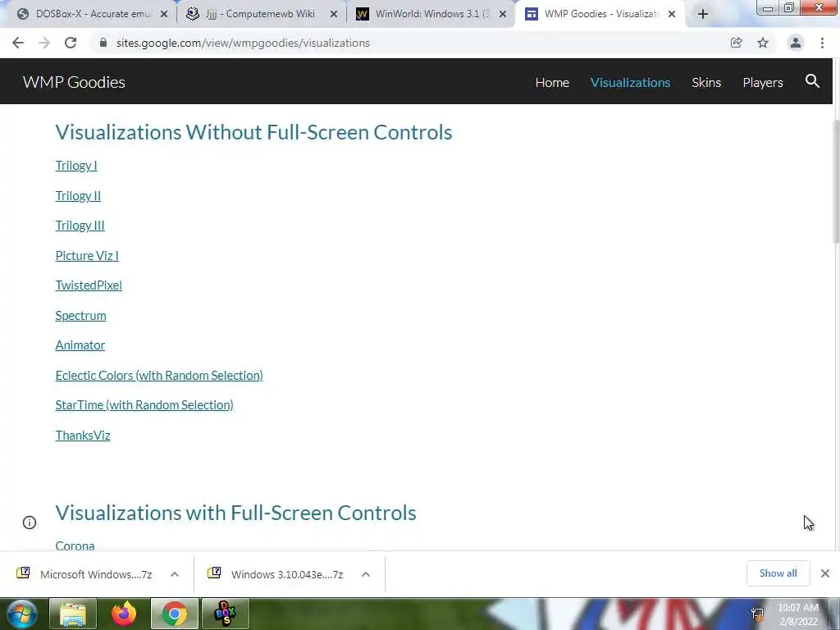840x630 pixels.
Task: Open a new tab with the plus button
Action: tap(703, 14)
